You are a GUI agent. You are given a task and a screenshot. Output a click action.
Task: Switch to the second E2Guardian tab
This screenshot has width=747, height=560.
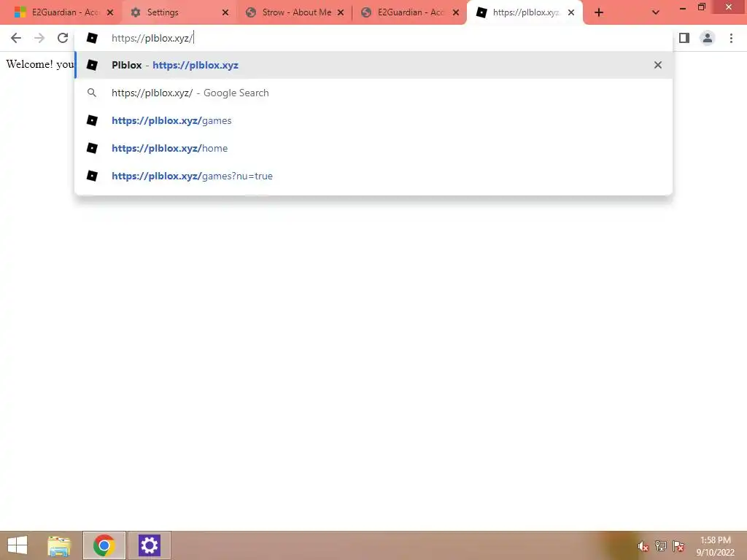click(410, 12)
